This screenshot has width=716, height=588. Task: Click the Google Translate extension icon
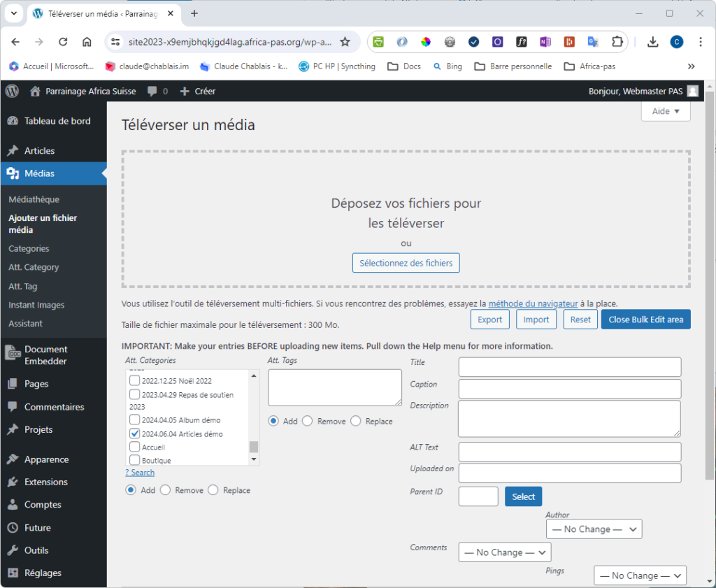tap(593, 42)
